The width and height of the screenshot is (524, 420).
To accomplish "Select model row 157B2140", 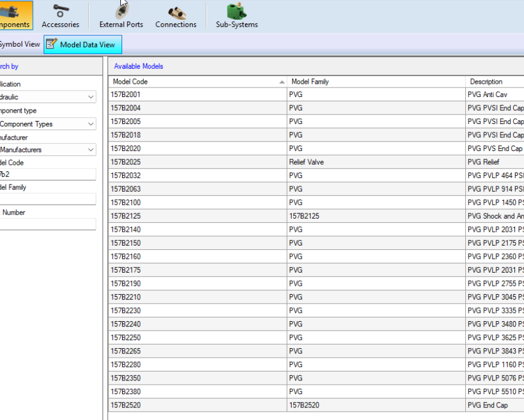I will [x=316, y=229].
